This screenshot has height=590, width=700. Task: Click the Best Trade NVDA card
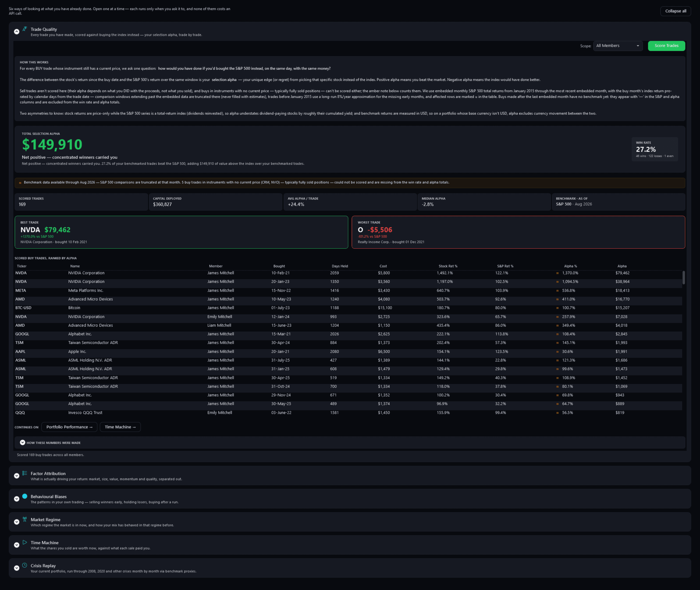[181, 232]
